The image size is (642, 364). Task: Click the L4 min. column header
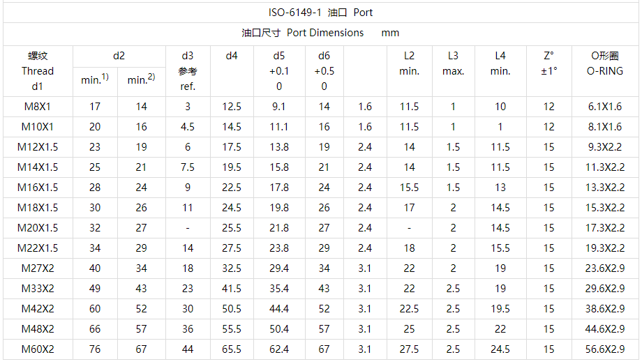[x=500, y=63]
